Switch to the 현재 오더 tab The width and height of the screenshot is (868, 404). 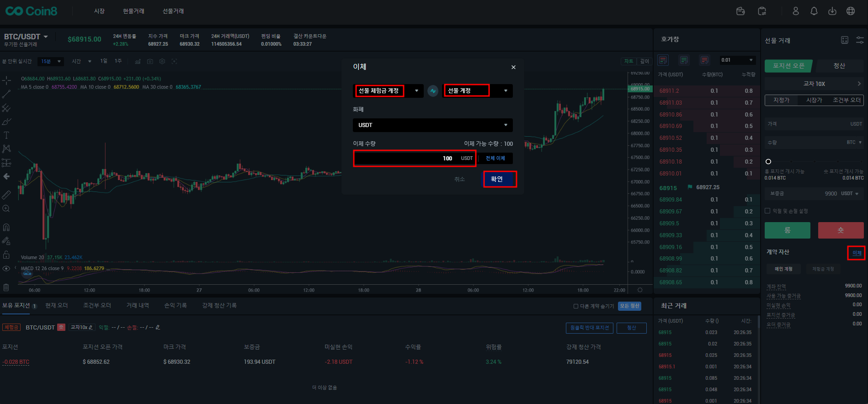[x=56, y=305]
